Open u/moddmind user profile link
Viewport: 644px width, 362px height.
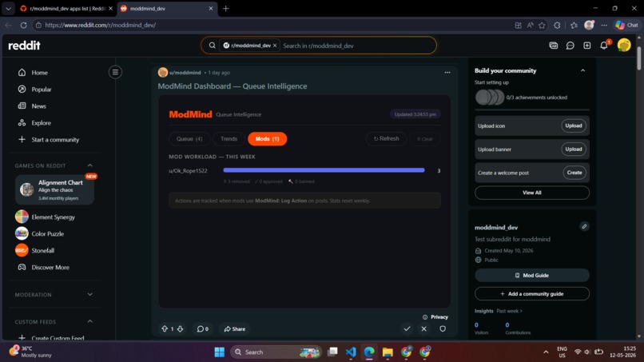185,72
